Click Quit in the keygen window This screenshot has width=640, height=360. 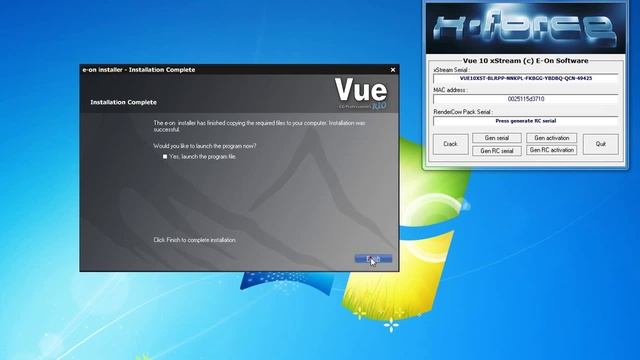[x=600, y=144]
